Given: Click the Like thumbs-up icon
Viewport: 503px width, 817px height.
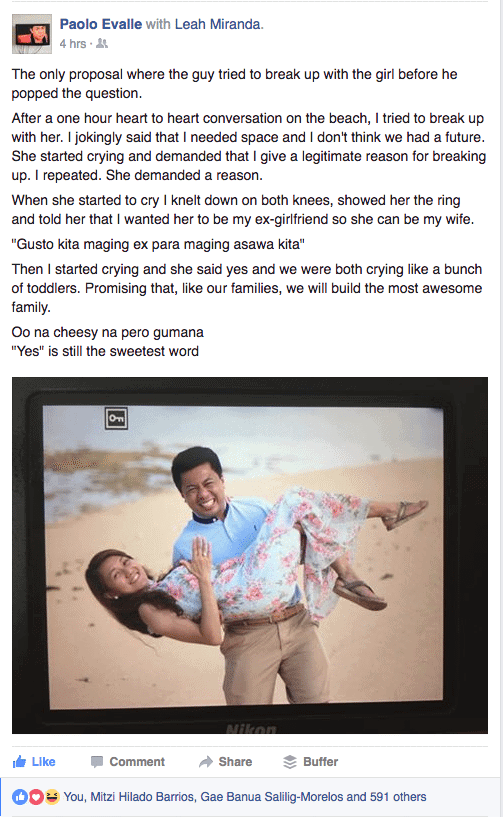Looking at the screenshot, I should (x=19, y=762).
